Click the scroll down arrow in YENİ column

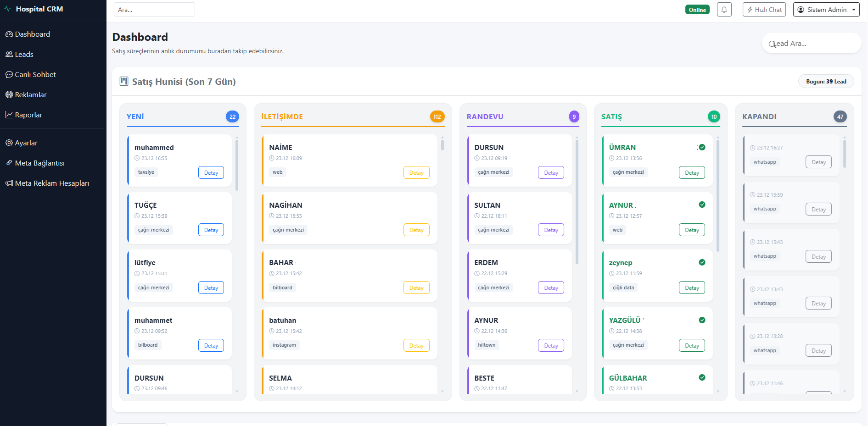pyautogui.click(x=237, y=391)
